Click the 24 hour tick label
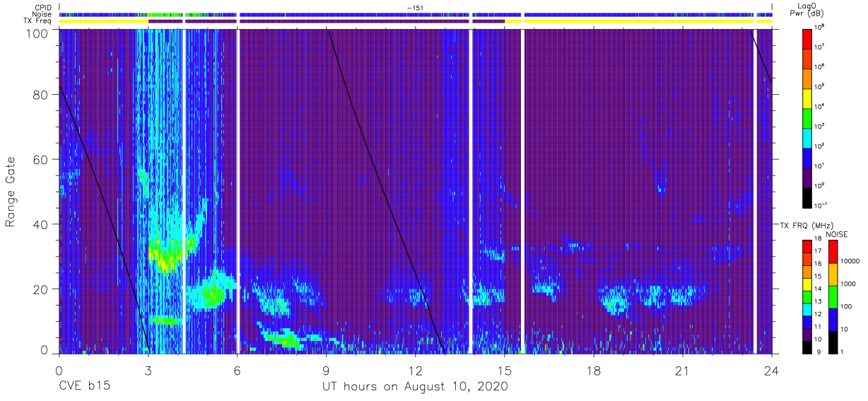Screen dimensions: 868x401 pyautogui.click(x=771, y=370)
